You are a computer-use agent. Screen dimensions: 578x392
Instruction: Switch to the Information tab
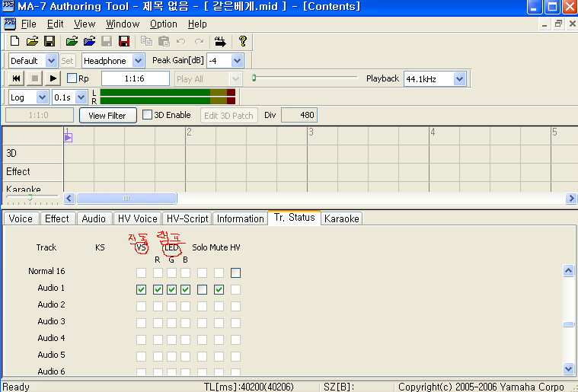[x=241, y=218]
